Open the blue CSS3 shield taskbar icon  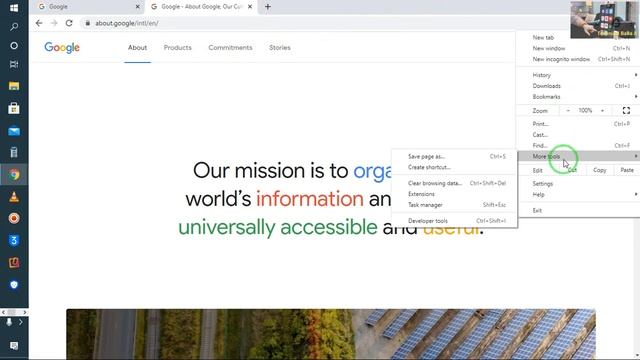[x=14, y=240]
